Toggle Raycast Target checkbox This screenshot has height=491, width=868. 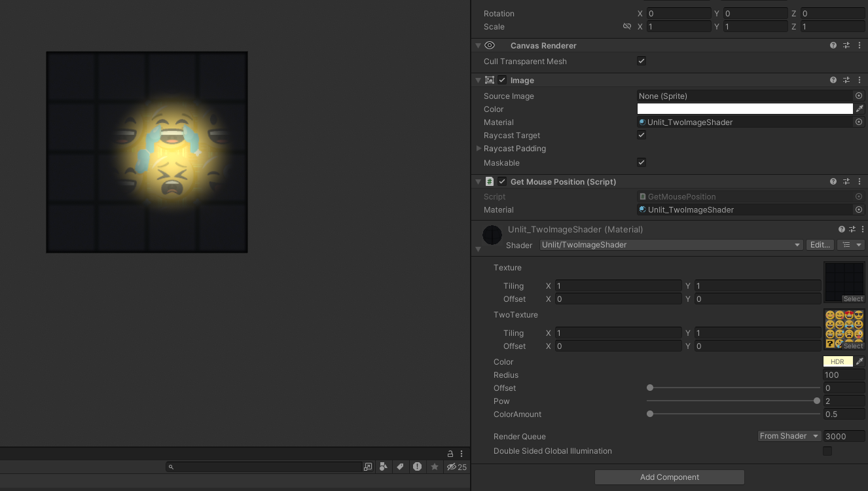pos(642,135)
